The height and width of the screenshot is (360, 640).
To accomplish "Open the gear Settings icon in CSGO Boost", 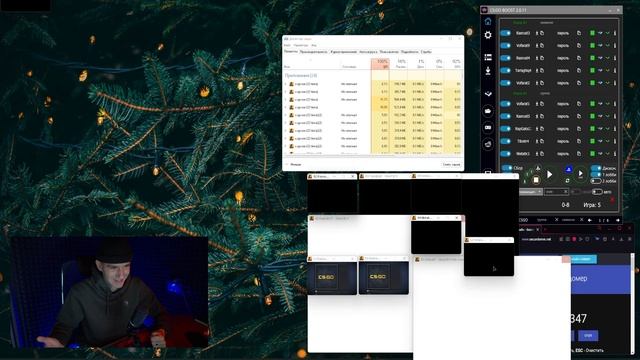I will tap(488, 35).
